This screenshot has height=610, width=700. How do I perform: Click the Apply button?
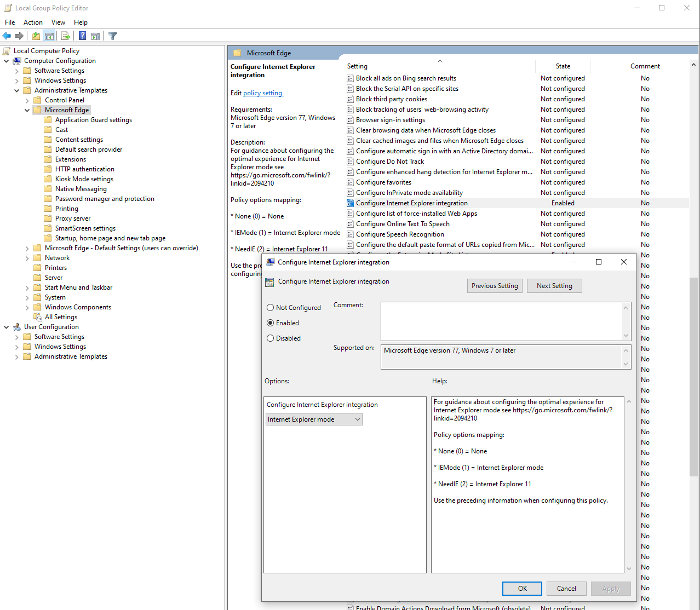tap(611, 589)
